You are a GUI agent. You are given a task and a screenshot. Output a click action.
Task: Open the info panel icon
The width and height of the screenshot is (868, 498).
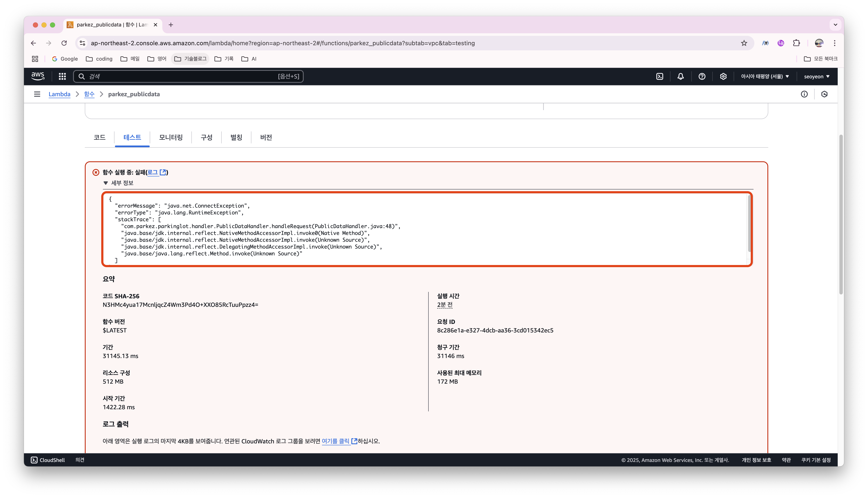pos(804,94)
